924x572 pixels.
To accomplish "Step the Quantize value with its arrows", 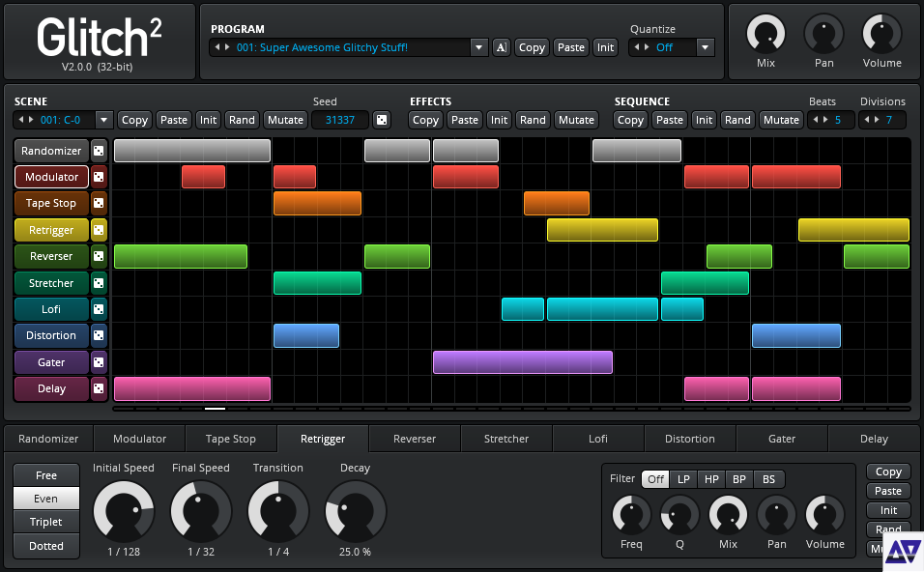I will (x=642, y=47).
